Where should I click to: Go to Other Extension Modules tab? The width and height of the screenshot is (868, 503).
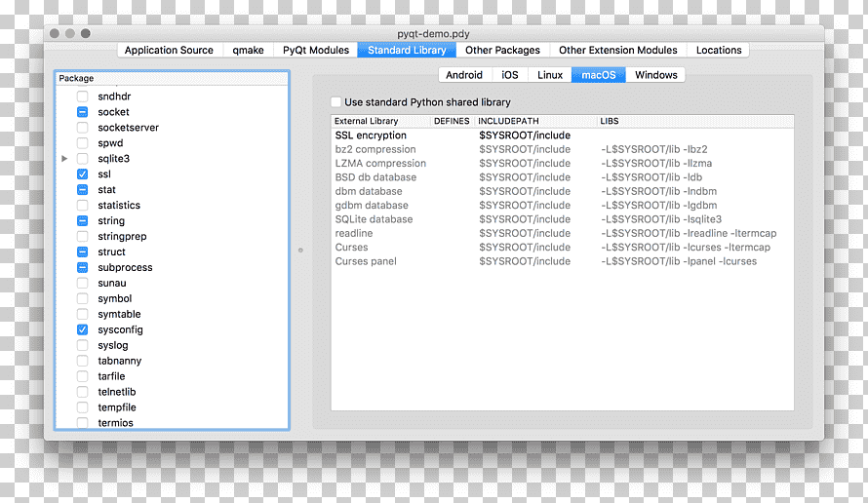tap(617, 50)
